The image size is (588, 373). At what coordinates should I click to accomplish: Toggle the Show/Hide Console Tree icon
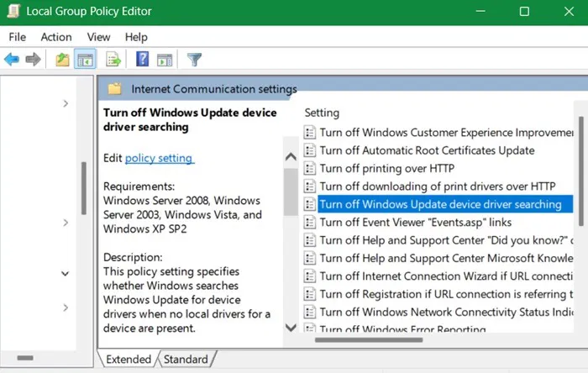pos(85,60)
